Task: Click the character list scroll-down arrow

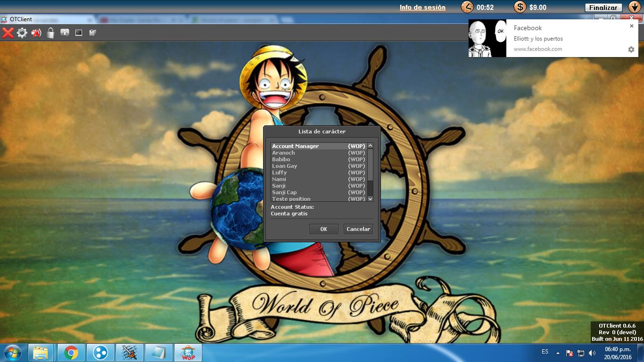Action: 370,199
